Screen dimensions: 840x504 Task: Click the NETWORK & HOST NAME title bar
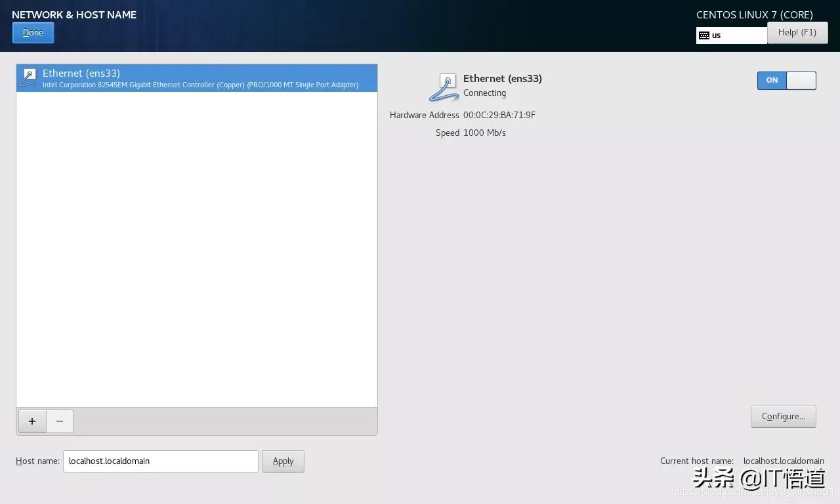74,14
